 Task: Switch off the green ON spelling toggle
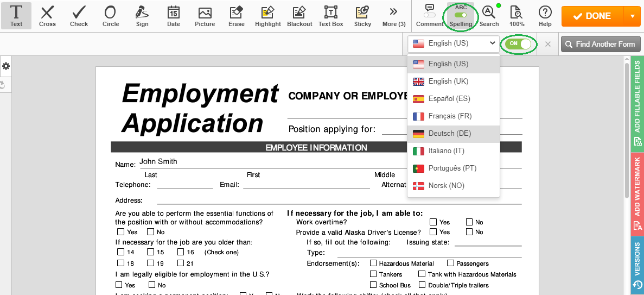point(518,43)
